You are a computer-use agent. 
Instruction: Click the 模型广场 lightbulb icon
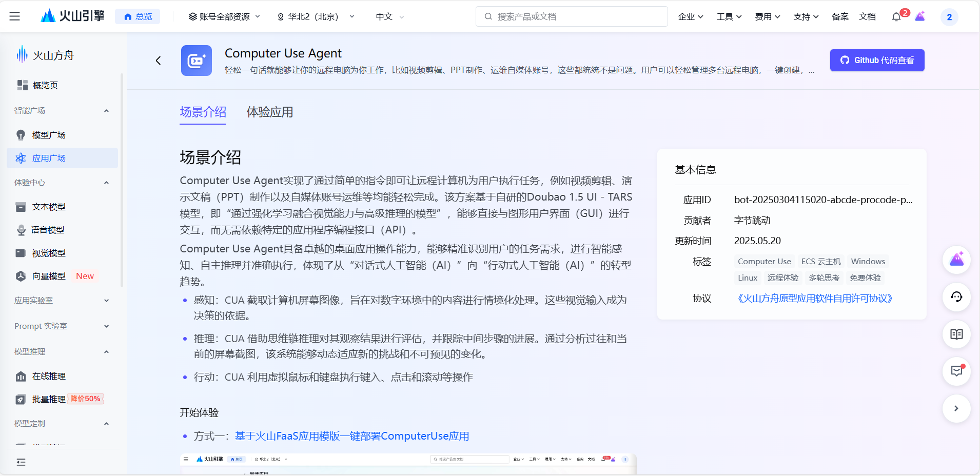point(21,135)
